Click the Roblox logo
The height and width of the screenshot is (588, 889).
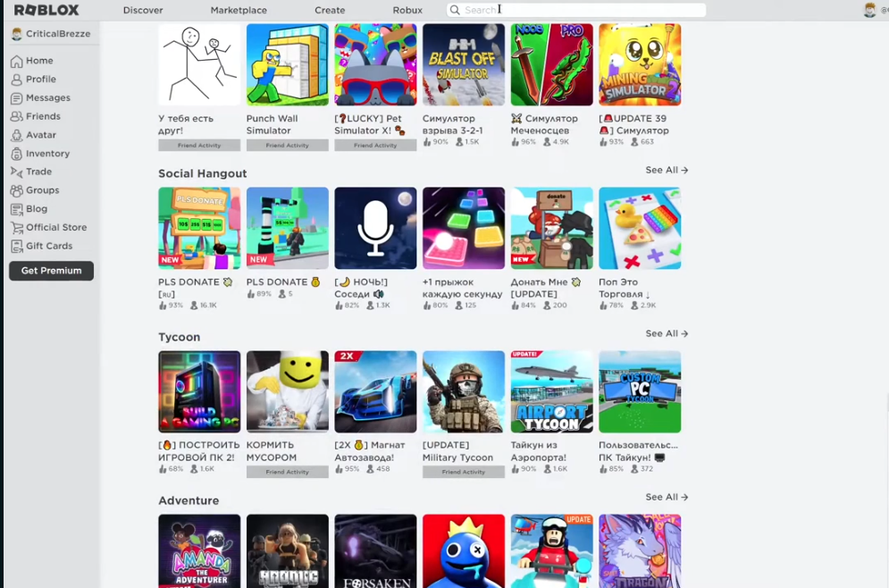pyautogui.click(x=46, y=10)
